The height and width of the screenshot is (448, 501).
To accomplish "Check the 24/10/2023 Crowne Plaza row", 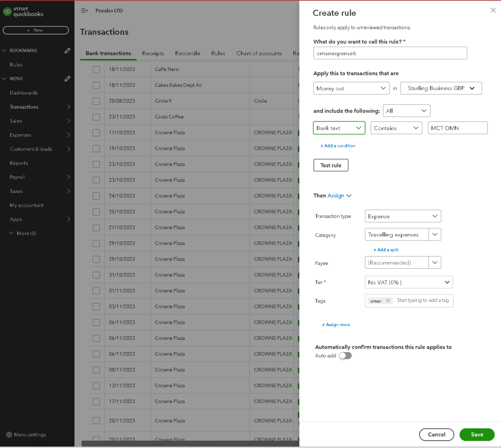I will (x=96, y=196).
